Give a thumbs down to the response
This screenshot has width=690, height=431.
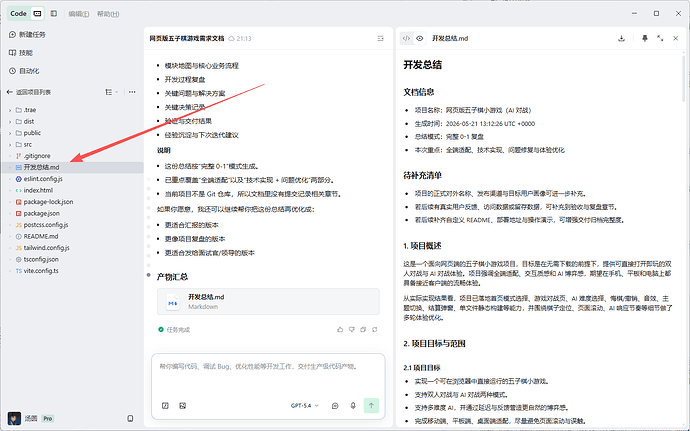(352, 329)
